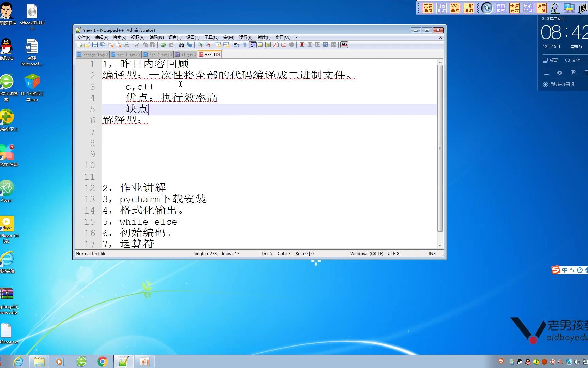Run spell check with the ABC icon
Viewport: 588px width, 368px height.
(x=344, y=45)
